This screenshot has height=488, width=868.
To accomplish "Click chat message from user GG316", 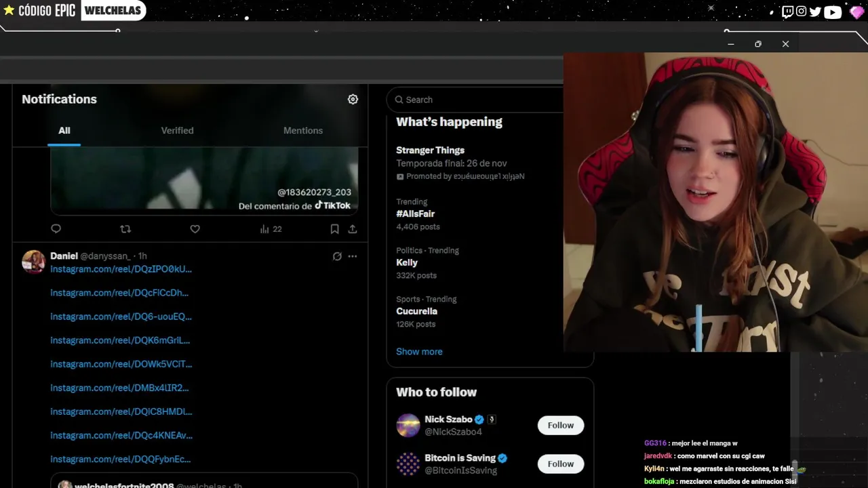I will 690,443.
